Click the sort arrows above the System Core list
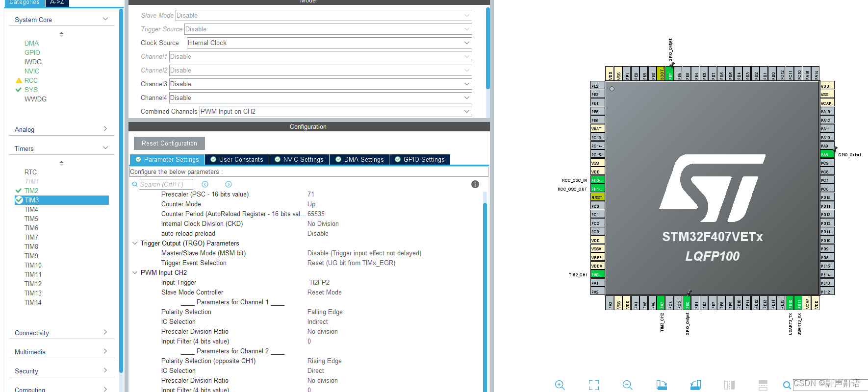Screen dimensions: 868x392 click(61, 34)
